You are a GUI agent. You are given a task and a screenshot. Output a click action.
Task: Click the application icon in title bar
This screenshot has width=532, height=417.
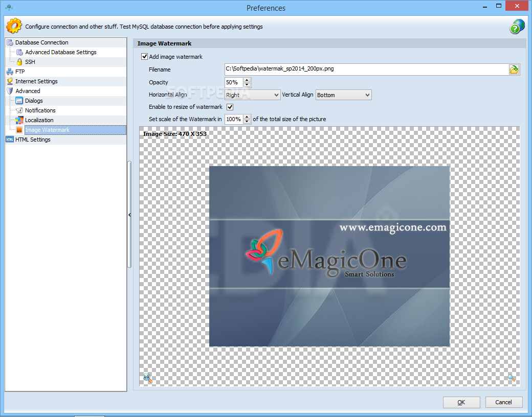click(9, 7)
